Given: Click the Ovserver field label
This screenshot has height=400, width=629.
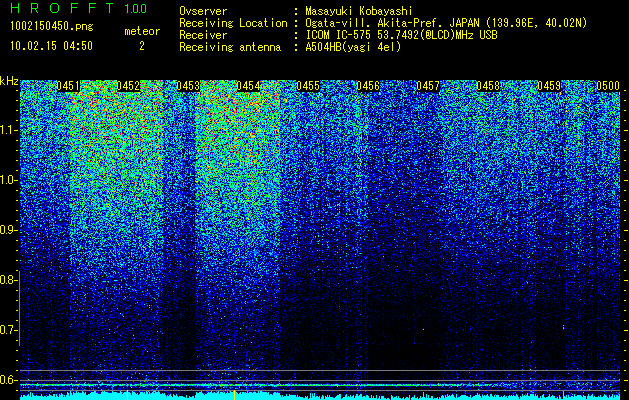Looking at the screenshot, I should coord(203,11).
